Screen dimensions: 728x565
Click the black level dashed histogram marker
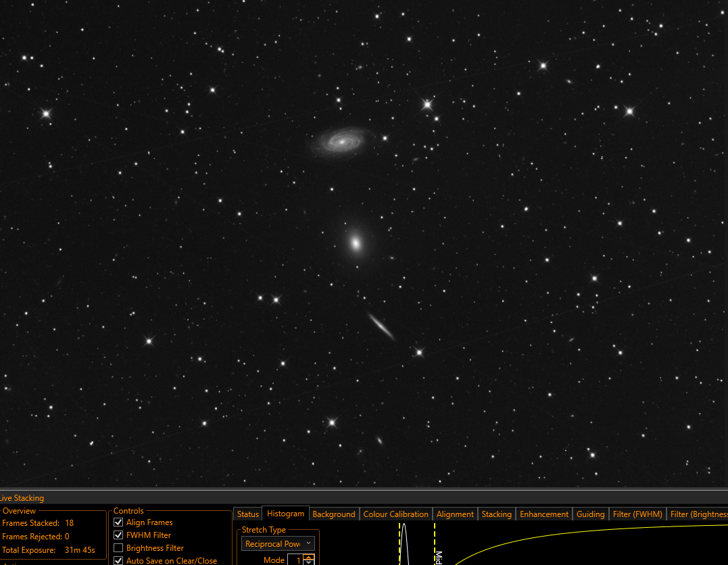[x=399, y=543]
